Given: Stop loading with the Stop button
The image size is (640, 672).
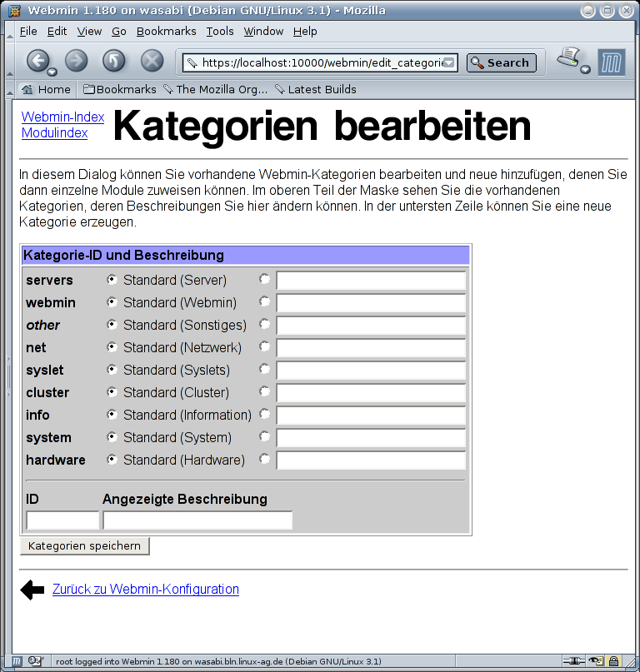Looking at the screenshot, I should pyautogui.click(x=152, y=61).
